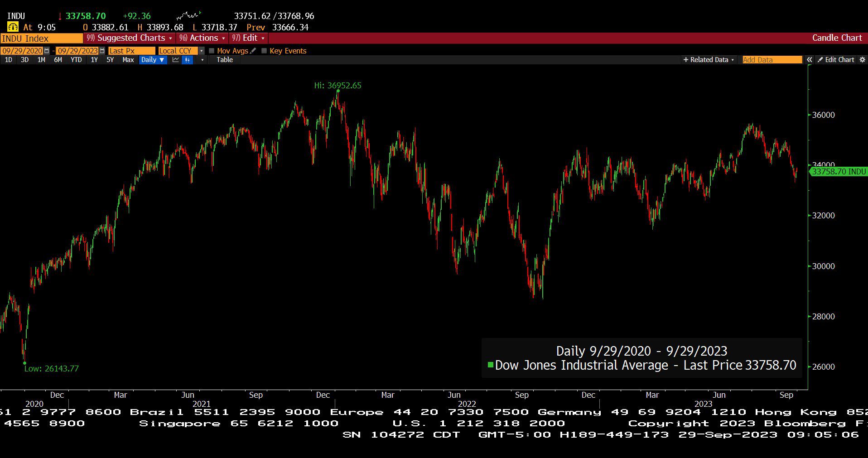Image resolution: width=868 pixels, height=458 pixels.
Task: Select the 3D time range
Action: [x=25, y=60]
